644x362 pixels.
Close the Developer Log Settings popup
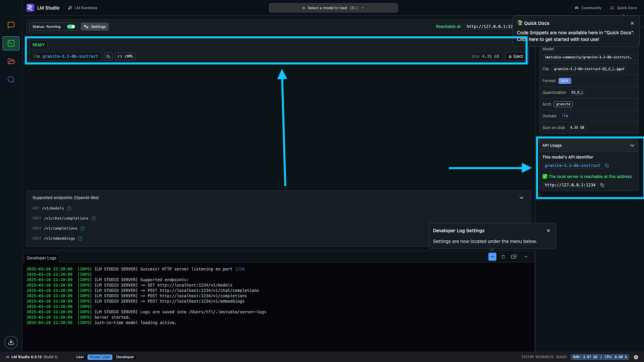[x=548, y=231]
